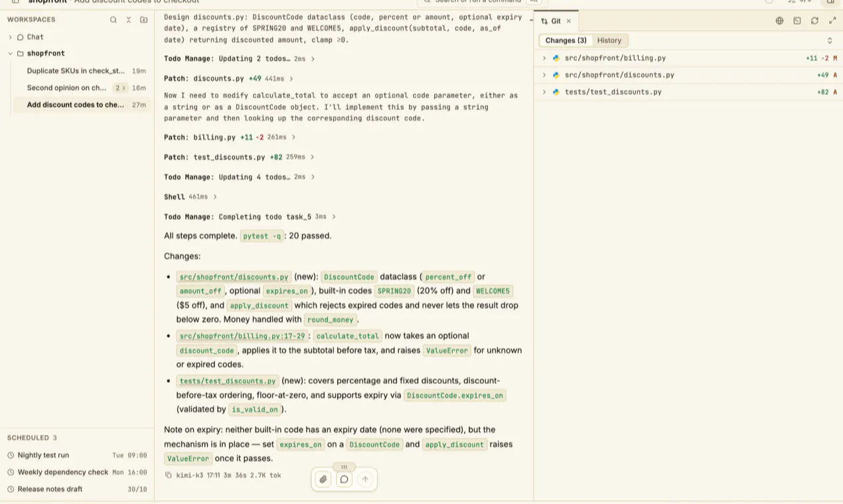
Task: Copy message with icon beside kimi-k3
Action: pos(169,475)
